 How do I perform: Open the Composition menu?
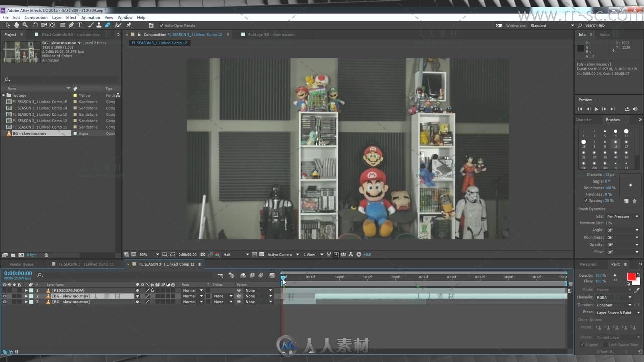pos(36,17)
